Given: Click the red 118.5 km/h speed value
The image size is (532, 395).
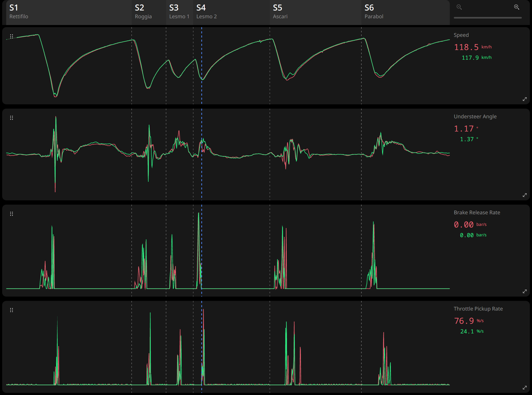Looking at the screenshot, I should point(473,47).
